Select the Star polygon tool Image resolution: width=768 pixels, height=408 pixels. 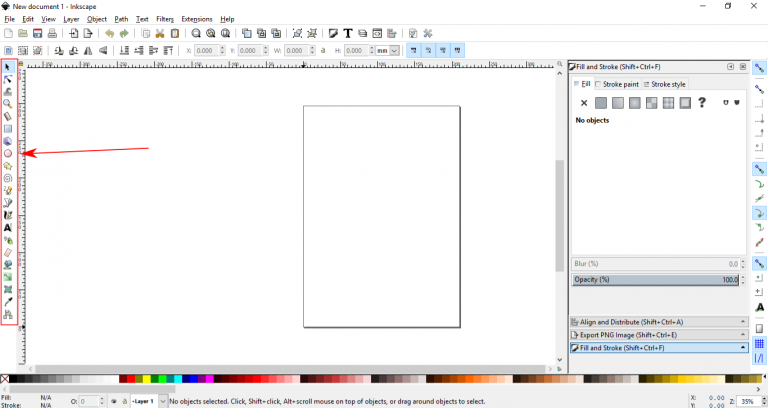click(x=8, y=166)
